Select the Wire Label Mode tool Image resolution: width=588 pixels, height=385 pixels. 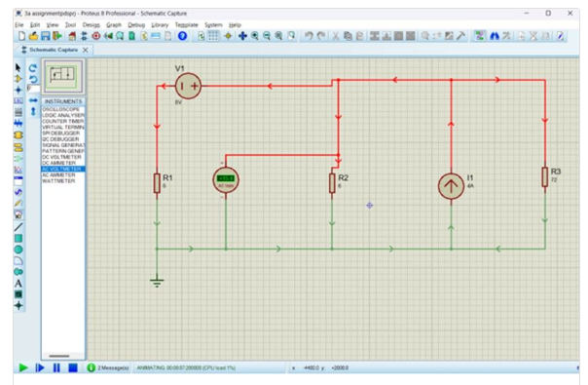(18, 100)
